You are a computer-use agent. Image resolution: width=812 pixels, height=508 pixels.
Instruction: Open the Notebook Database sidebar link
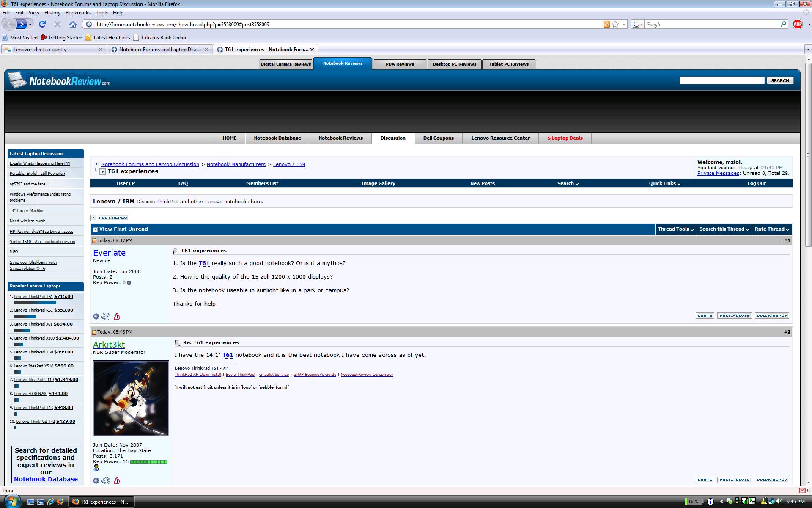tap(46, 479)
